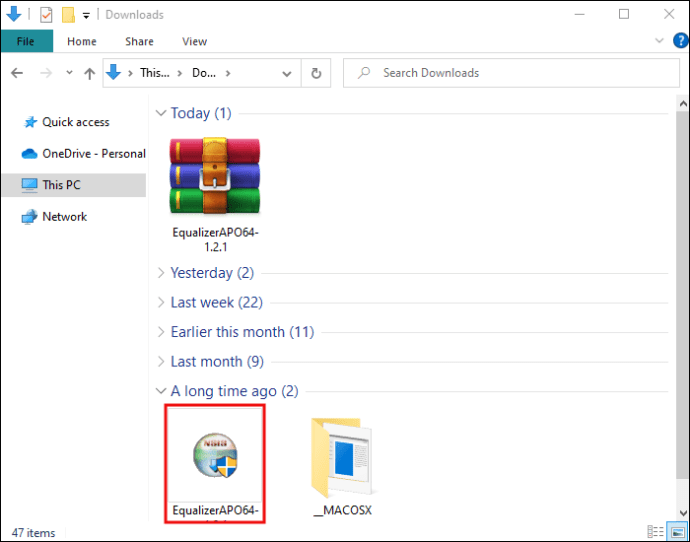
Task: Click the Back arrow navigation button
Action: pos(17,73)
